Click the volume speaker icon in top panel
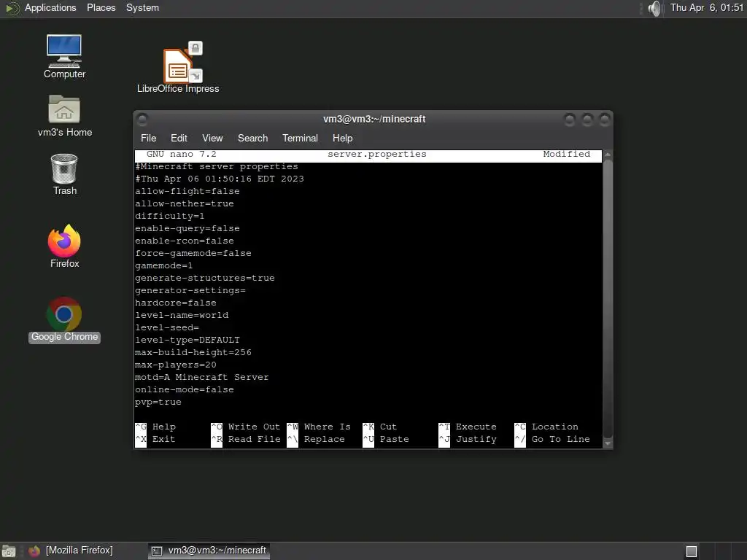The height and width of the screenshot is (560, 747). coord(655,8)
